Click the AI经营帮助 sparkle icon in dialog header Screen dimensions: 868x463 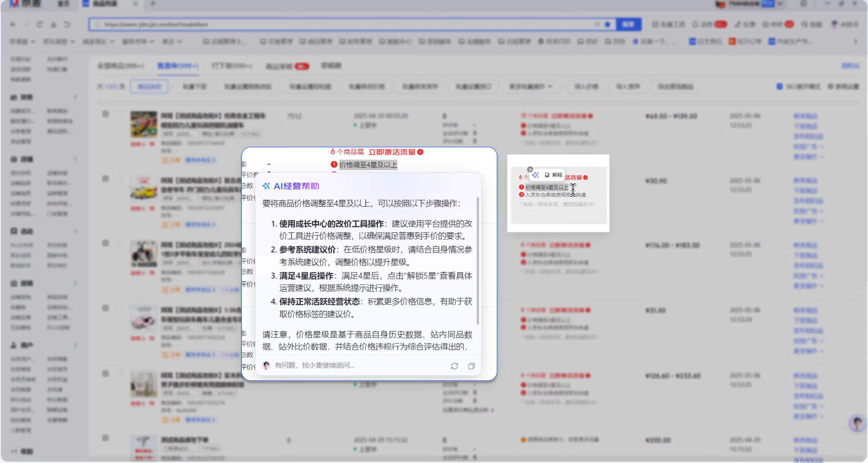(x=266, y=186)
